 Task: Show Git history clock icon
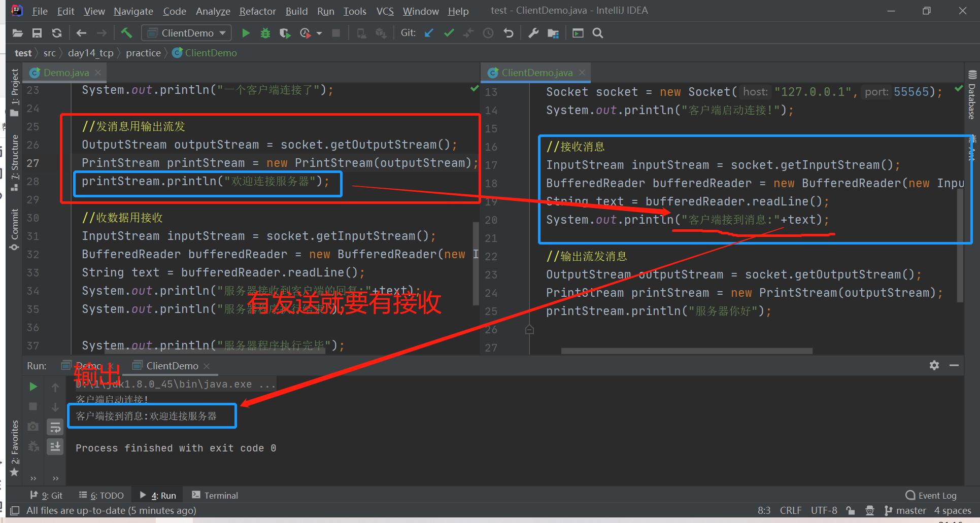click(488, 33)
